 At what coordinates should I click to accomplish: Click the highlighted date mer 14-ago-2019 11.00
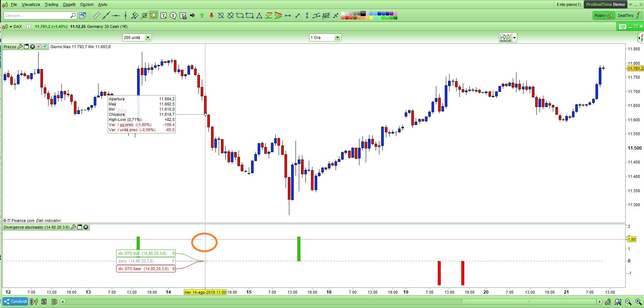pyautogui.click(x=205, y=292)
